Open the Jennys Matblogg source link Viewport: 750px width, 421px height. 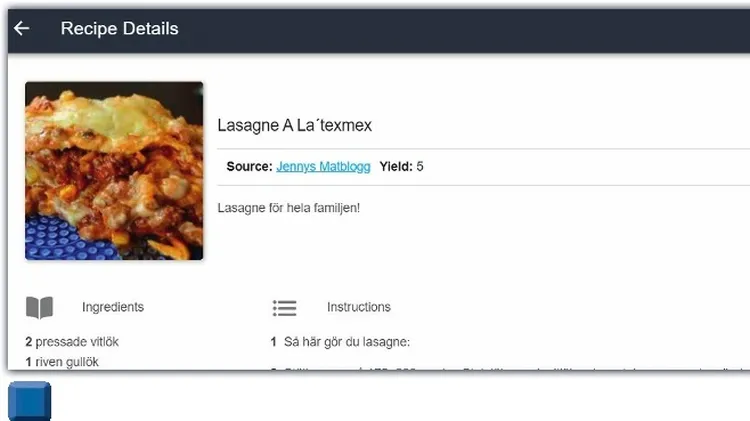coord(323,166)
